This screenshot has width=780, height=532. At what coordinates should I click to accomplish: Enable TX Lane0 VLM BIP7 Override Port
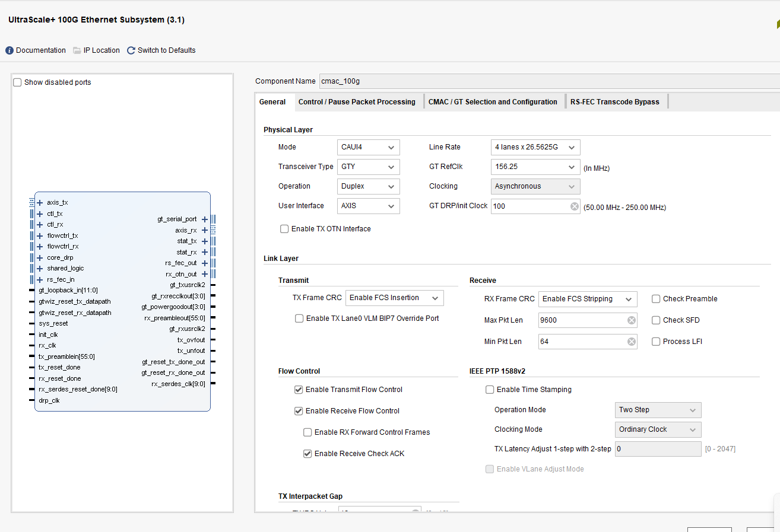click(x=299, y=318)
